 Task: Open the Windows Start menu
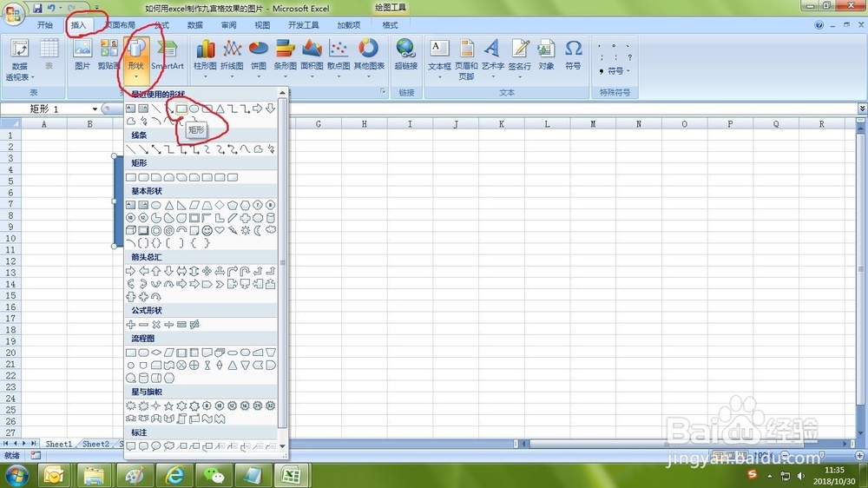(16, 475)
